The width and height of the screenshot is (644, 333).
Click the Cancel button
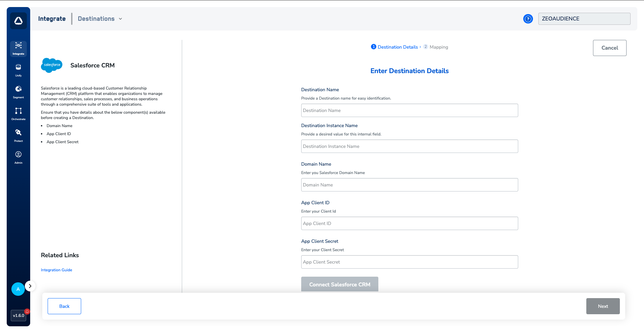tap(610, 48)
